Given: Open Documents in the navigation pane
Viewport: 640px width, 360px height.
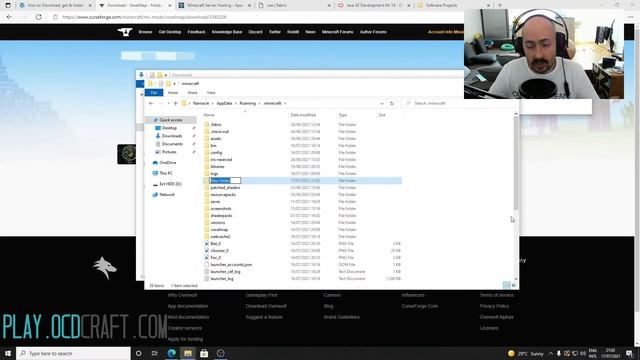Looking at the screenshot, I should pos(172,144).
